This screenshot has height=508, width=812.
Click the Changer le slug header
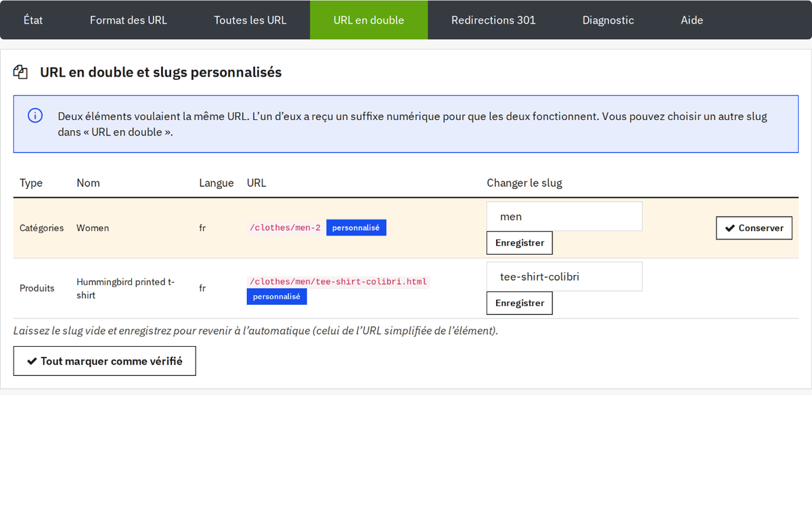click(524, 183)
